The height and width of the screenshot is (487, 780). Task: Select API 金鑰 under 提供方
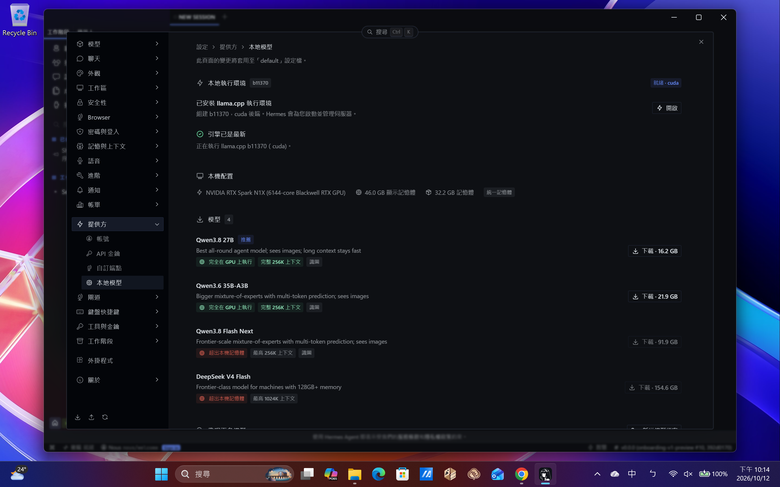(122, 253)
